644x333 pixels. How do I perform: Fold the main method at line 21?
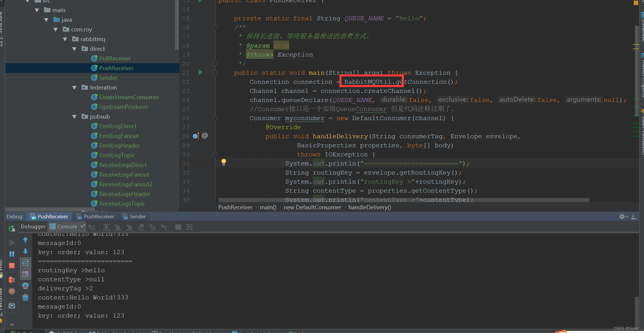pyautogui.click(x=215, y=73)
